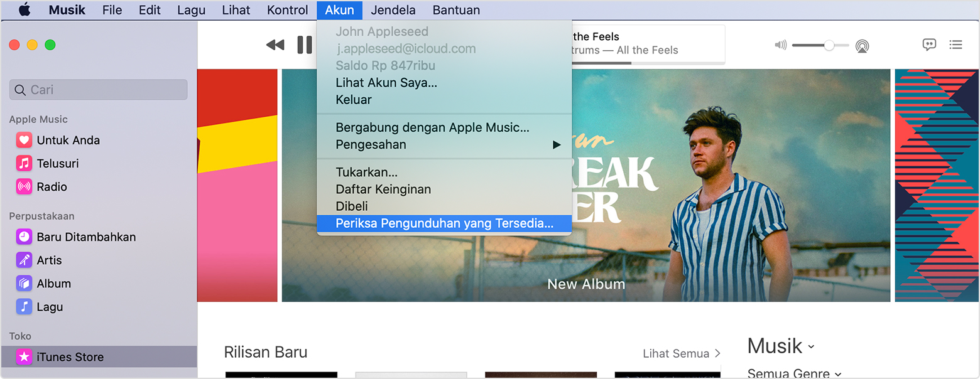
Task: Expand the Pengesahan submenu arrow
Action: click(557, 145)
